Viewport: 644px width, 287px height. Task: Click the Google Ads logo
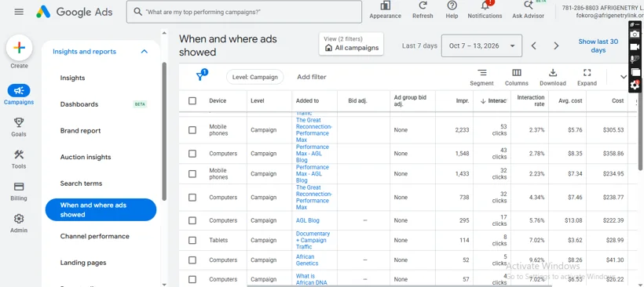coord(75,12)
